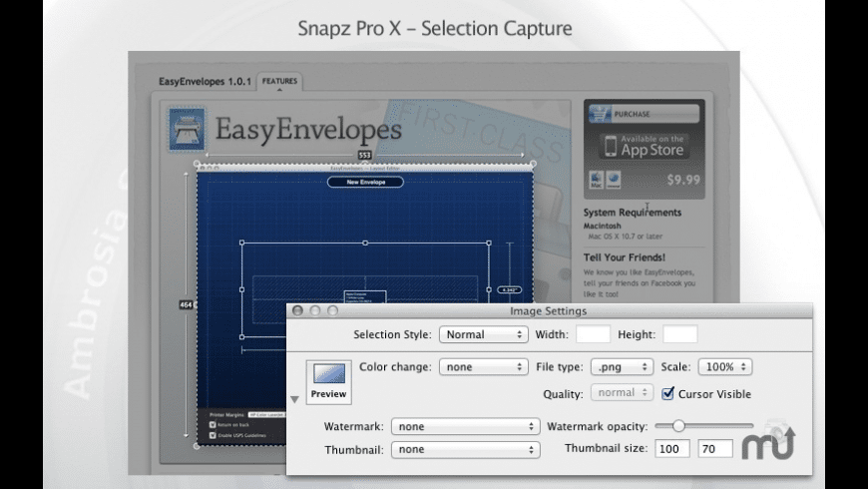Click the Mac OS X 10.7 or later text

coord(625,236)
